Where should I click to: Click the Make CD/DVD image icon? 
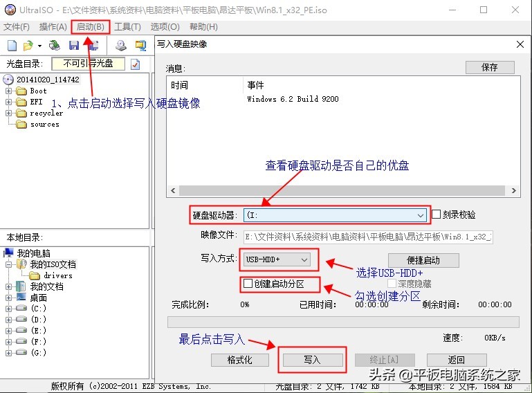(x=121, y=46)
